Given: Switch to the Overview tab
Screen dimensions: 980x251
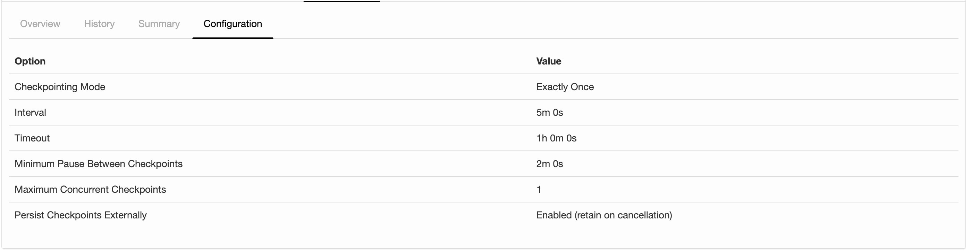Looking at the screenshot, I should 40,24.
